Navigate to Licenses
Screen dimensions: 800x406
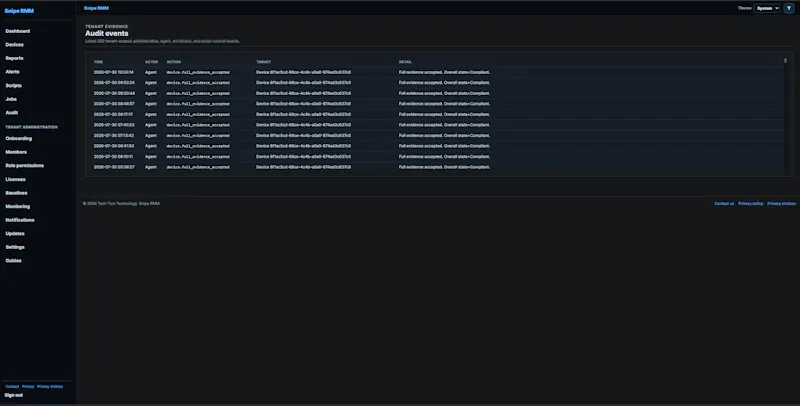point(15,180)
